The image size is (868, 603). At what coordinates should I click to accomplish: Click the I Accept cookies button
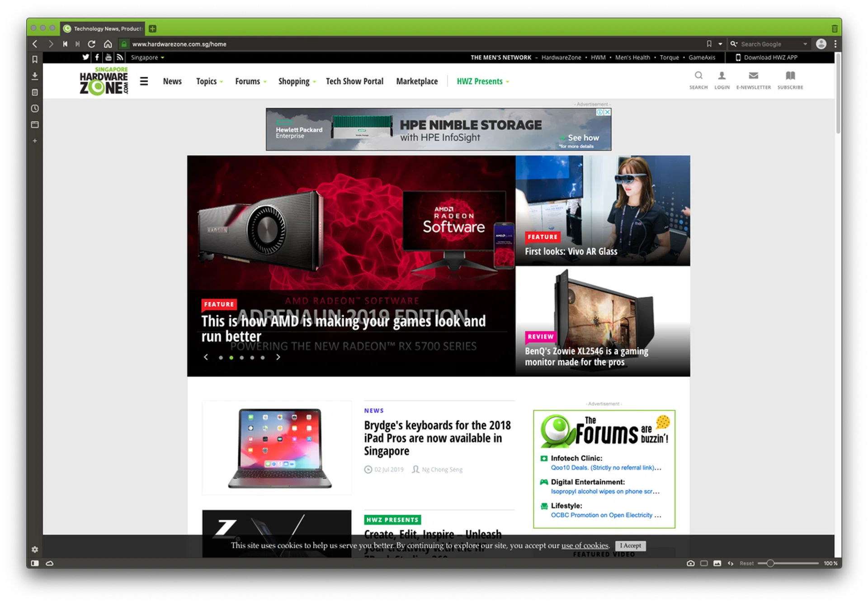point(630,546)
